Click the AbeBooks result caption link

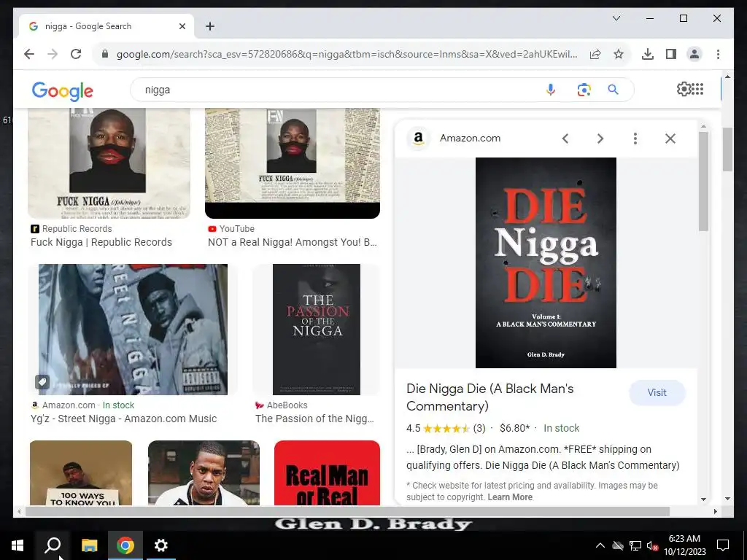point(314,419)
